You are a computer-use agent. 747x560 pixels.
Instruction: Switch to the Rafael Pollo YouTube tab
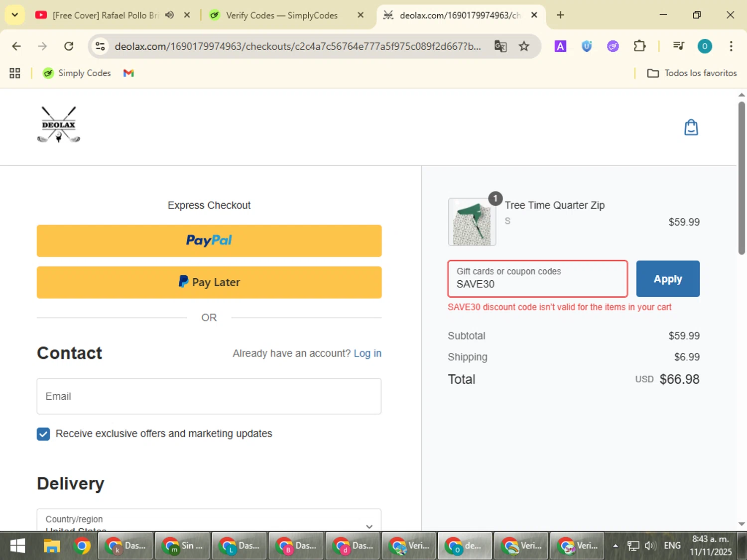105,15
